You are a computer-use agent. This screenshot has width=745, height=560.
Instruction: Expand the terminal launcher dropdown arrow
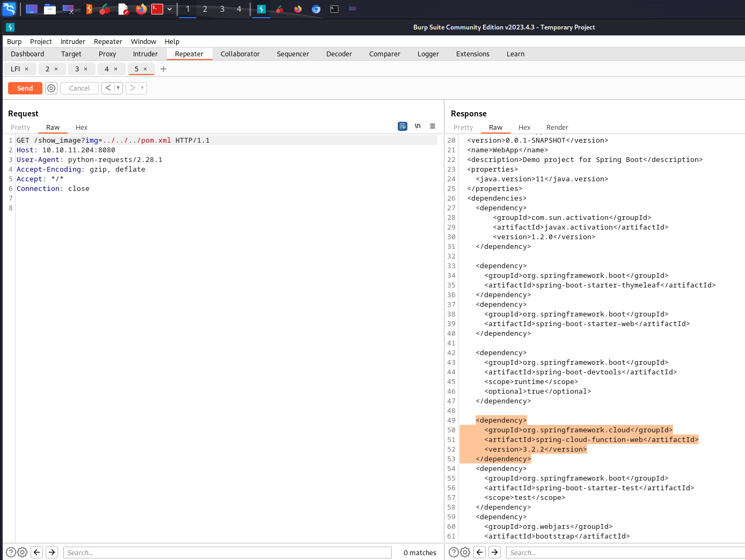coord(170,9)
